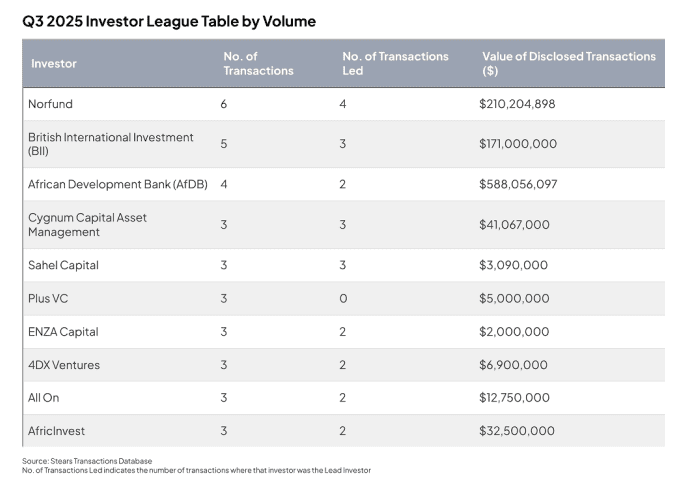The height and width of the screenshot is (492, 687).
Task: Select the Plus VC investor cell
Action: 48,298
